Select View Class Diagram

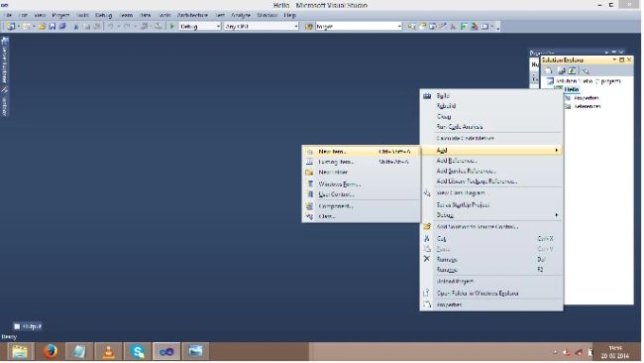[491, 192]
